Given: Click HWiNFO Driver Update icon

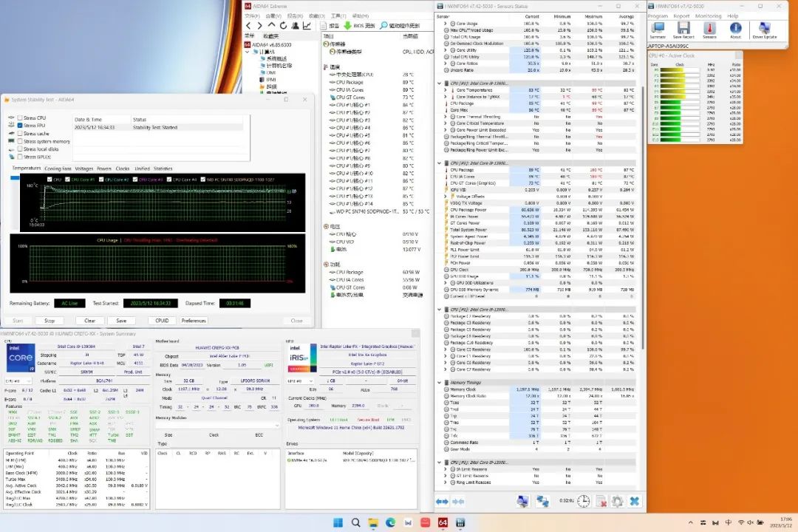Looking at the screenshot, I should pyautogui.click(x=764, y=28).
